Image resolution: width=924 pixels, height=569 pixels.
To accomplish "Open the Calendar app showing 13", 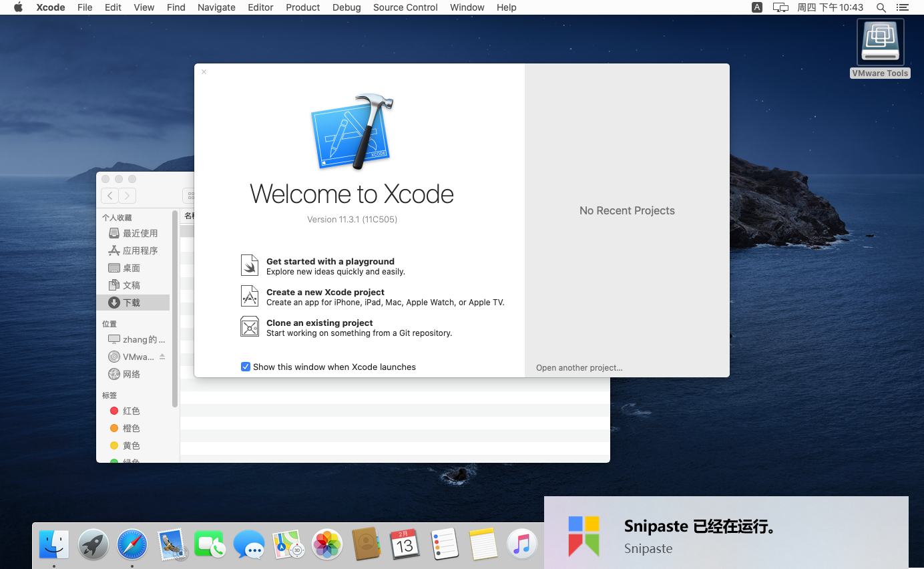I will [405, 544].
